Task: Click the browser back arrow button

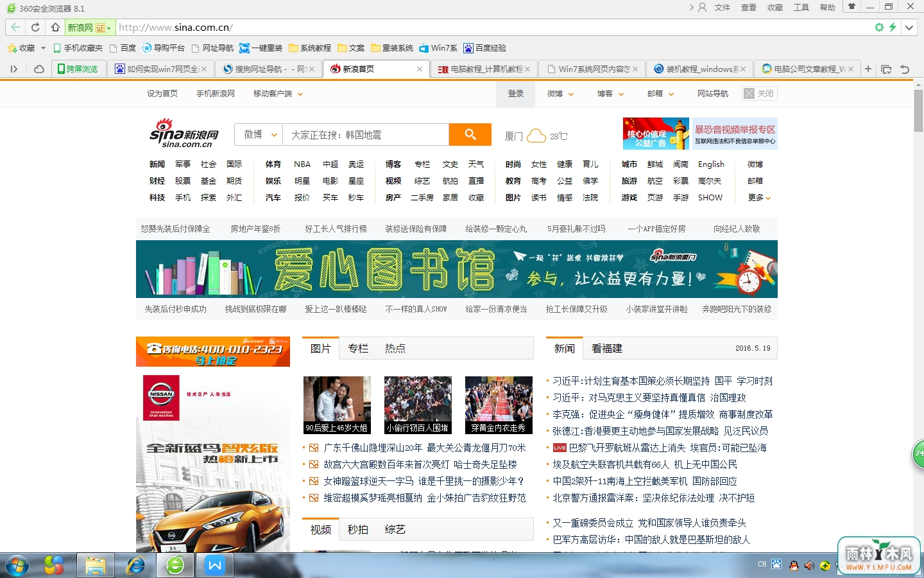Action: coord(15,28)
